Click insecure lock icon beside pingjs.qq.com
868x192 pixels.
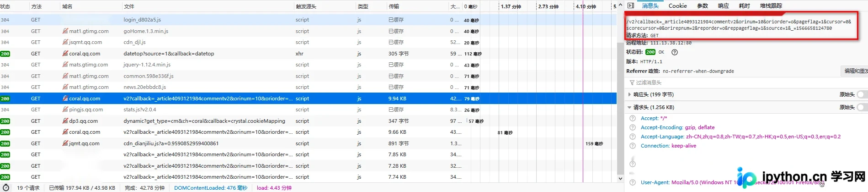coord(65,110)
